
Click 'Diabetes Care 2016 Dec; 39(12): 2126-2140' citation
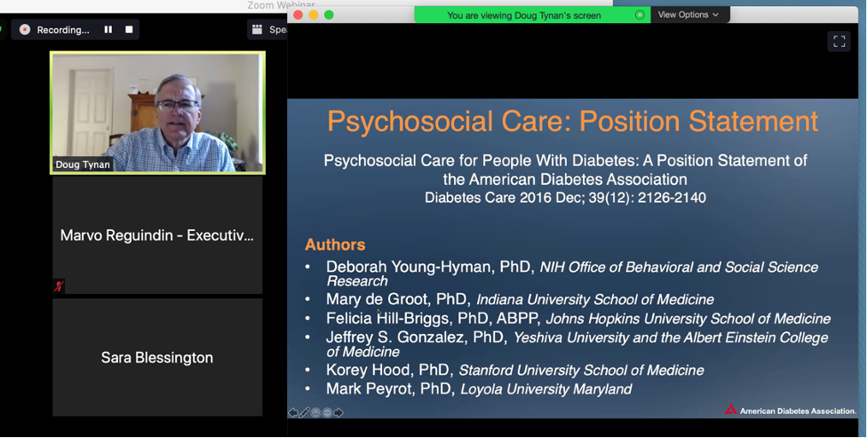(565, 198)
